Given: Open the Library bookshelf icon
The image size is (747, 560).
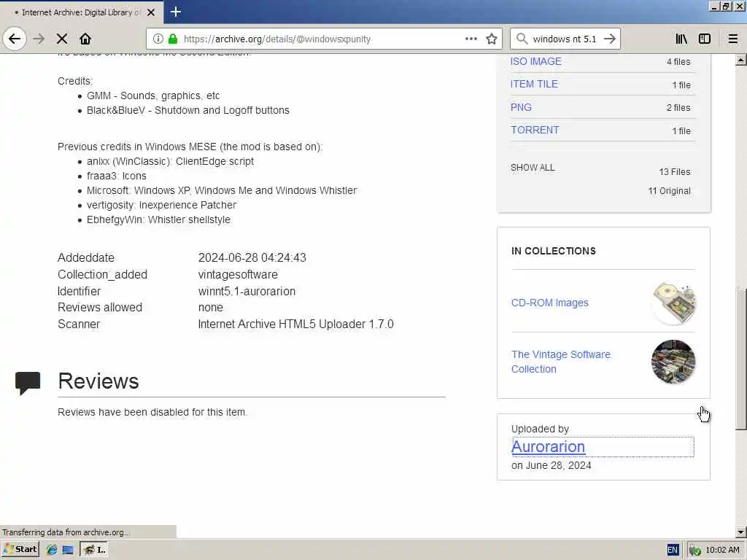Looking at the screenshot, I should [681, 39].
